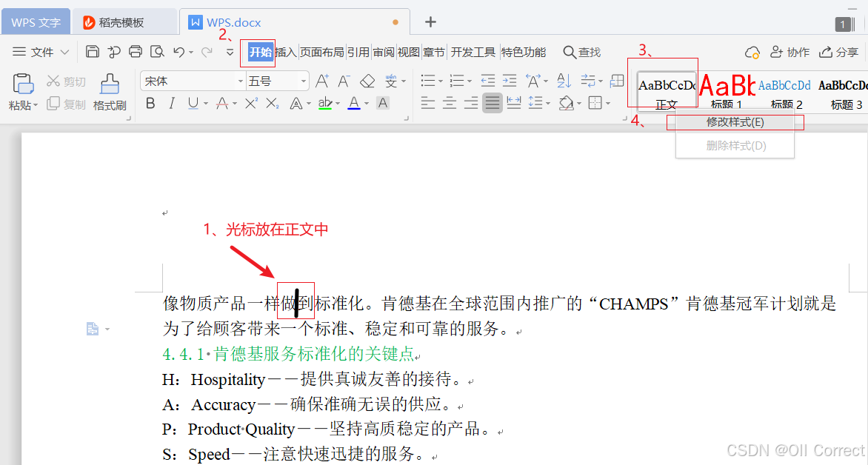Click the Undo arrow
Viewport: 868px width, 465px height.
coord(178,52)
